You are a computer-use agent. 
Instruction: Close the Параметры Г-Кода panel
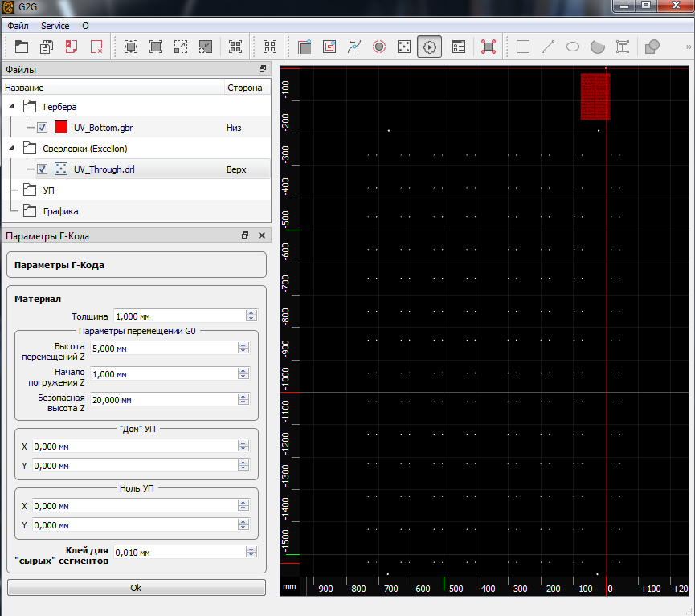click(261, 235)
